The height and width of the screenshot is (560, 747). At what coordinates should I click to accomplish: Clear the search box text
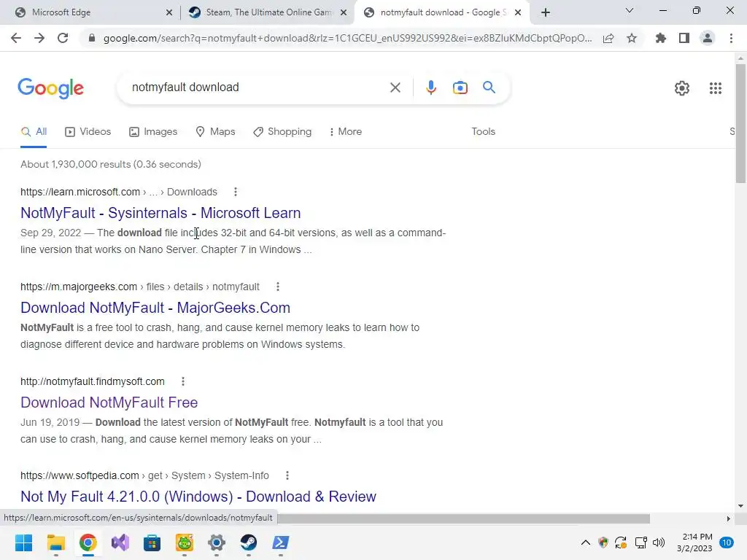point(395,87)
